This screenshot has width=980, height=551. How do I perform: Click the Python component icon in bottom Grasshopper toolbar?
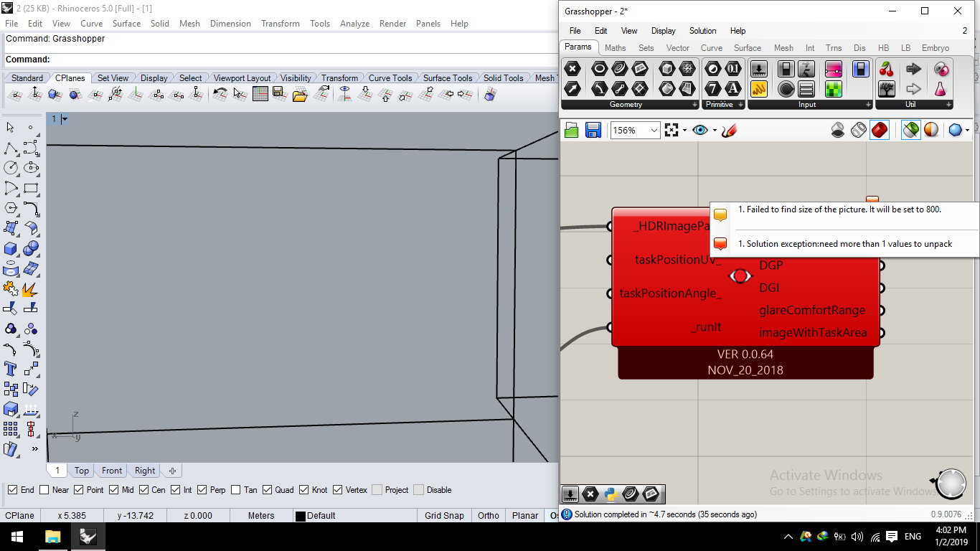click(x=611, y=494)
